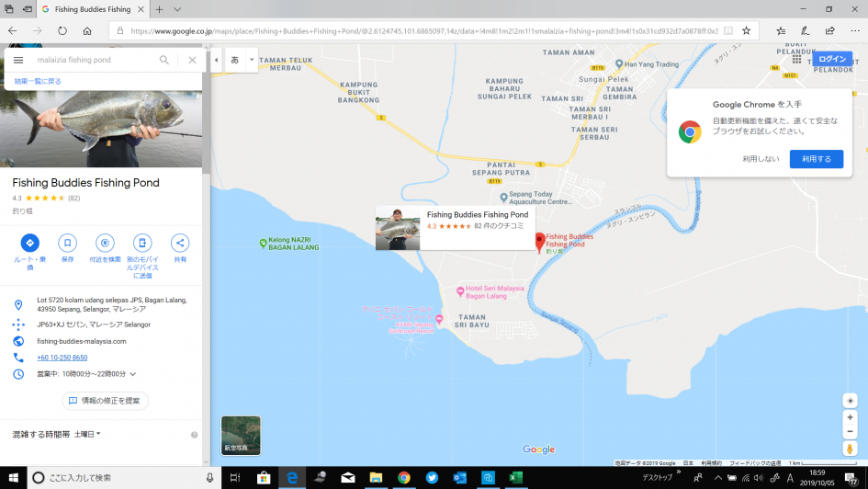The width and height of the screenshot is (868, 489).
Task: Click Kelong NAZRI BAGAN LALANG marker
Action: 263,243
